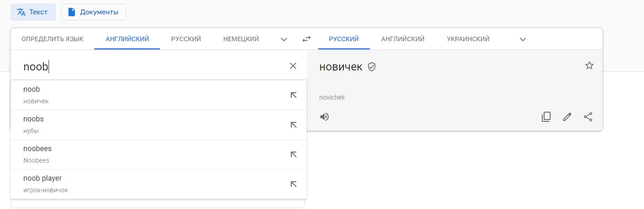Fill in suggestion arrow for "noobs"
644x209 pixels.
[x=293, y=125]
